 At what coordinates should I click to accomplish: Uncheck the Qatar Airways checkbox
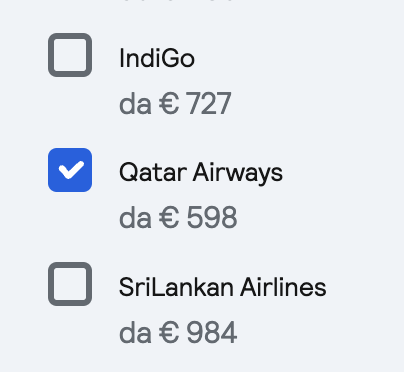point(70,170)
